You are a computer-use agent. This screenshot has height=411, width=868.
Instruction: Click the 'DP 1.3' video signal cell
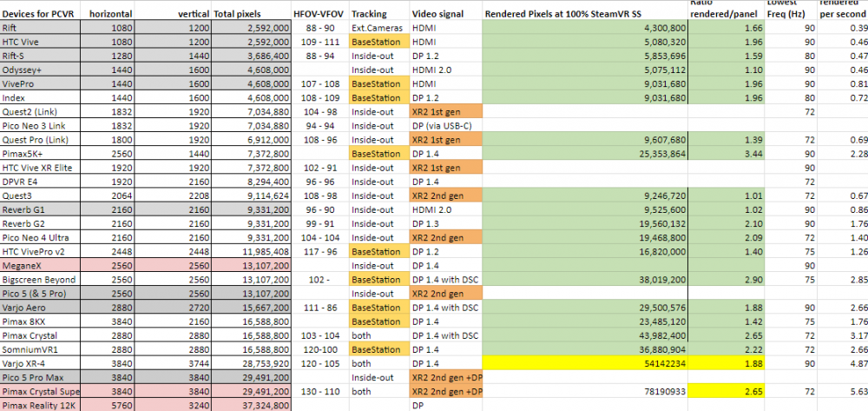click(x=446, y=223)
